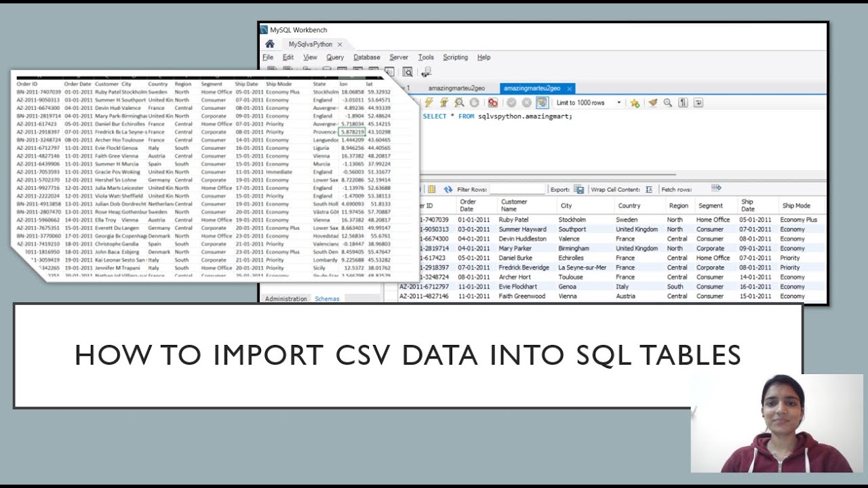Viewport: 868px width, 488px height.
Task: Toggle the Wrap Cell Content icon
Action: [649, 190]
